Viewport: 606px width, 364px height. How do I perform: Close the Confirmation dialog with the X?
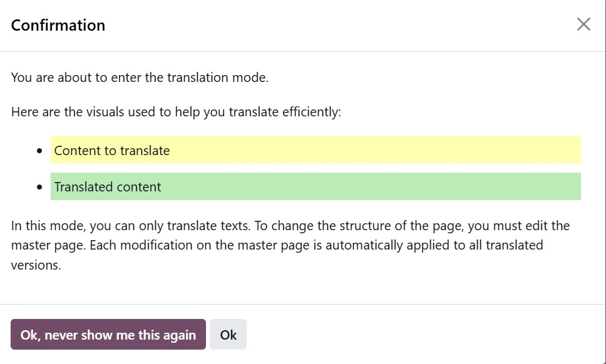(583, 24)
